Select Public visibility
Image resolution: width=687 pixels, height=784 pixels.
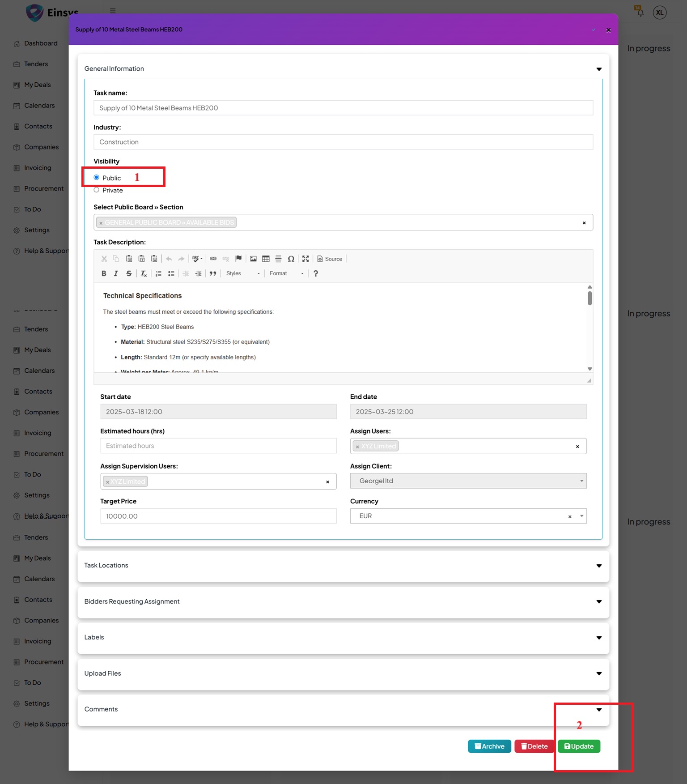96,178
